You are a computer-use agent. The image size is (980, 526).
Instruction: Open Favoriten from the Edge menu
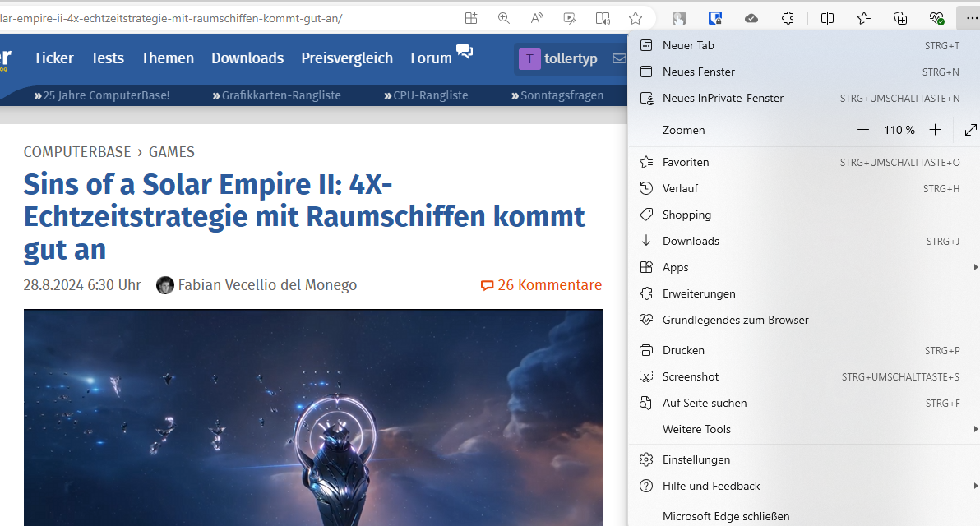click(804, 163)
